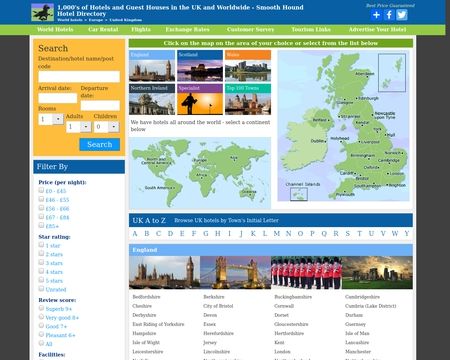Enable the Unrated filter checkbox
This screenshot has width=450, height=360.
point(41,288)
